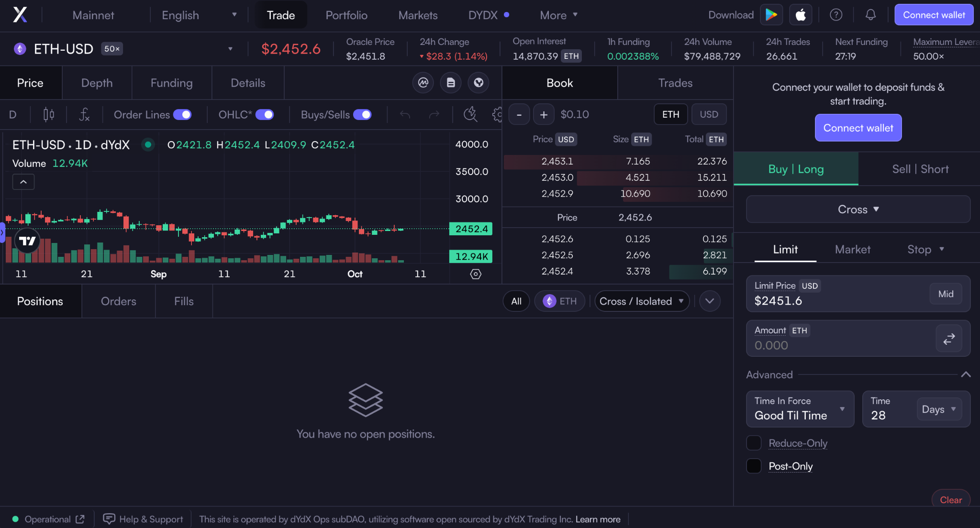980x528 pixels.
Task: Select the Market order type tab
Action: [x=852, y=249]
